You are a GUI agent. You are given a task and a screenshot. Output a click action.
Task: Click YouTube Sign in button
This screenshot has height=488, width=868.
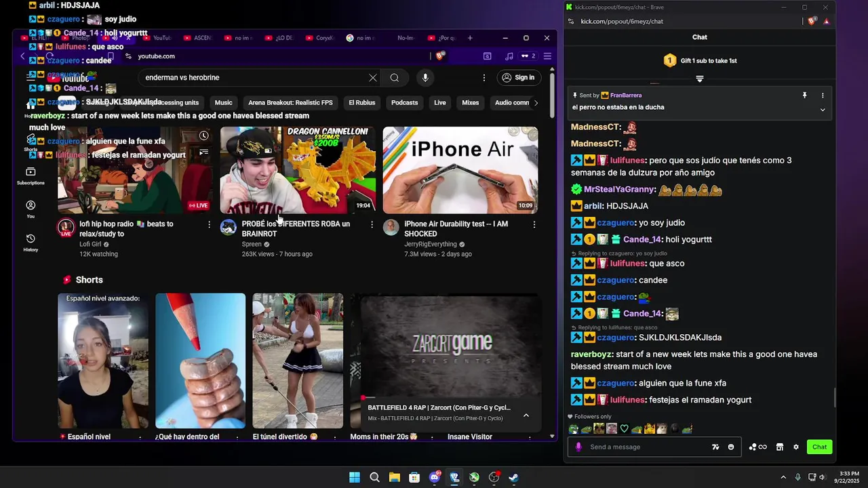pos(519,77)
